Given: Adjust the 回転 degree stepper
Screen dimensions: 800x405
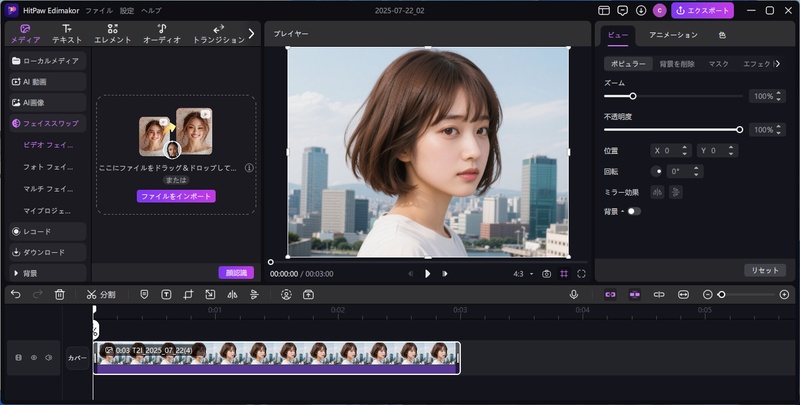Looking at the screenshot, I should coord(696,171).
